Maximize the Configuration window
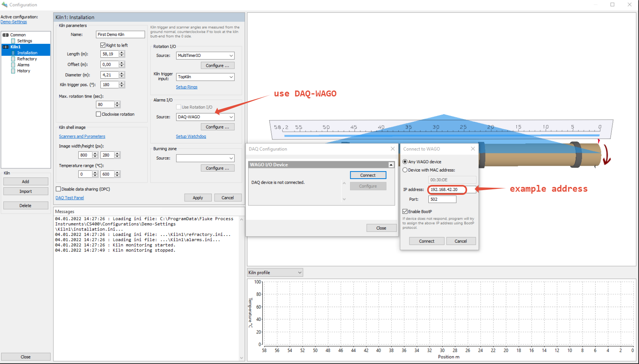The width and height of the screenshot is (639, 364). pyautogui.click(x=613, y=5)
